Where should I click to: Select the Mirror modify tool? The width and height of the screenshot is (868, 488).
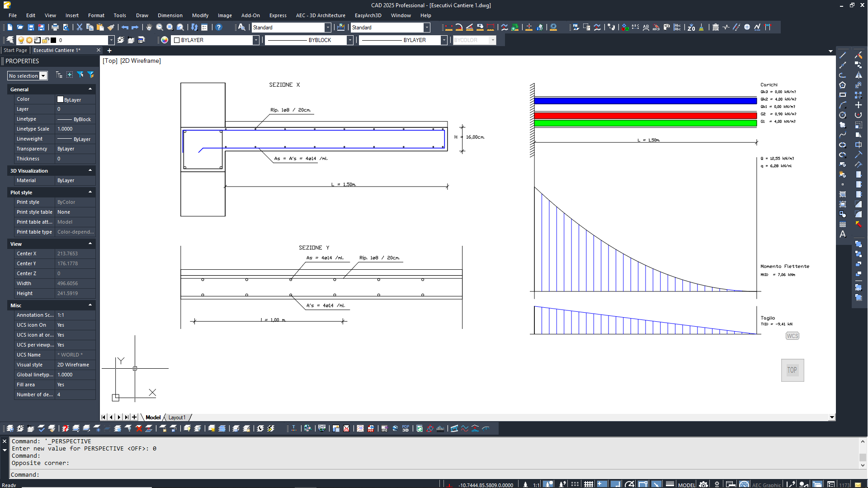pyautogui.click(x=859, y=75)
